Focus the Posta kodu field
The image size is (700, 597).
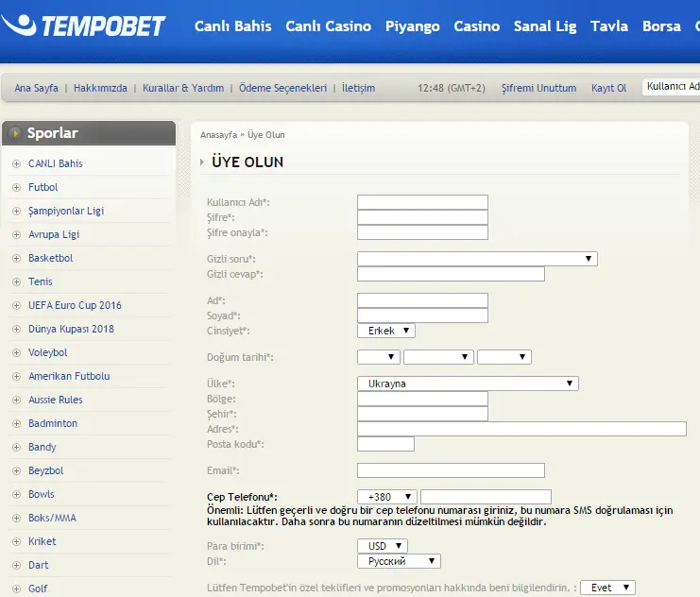(x=385, y=444)
